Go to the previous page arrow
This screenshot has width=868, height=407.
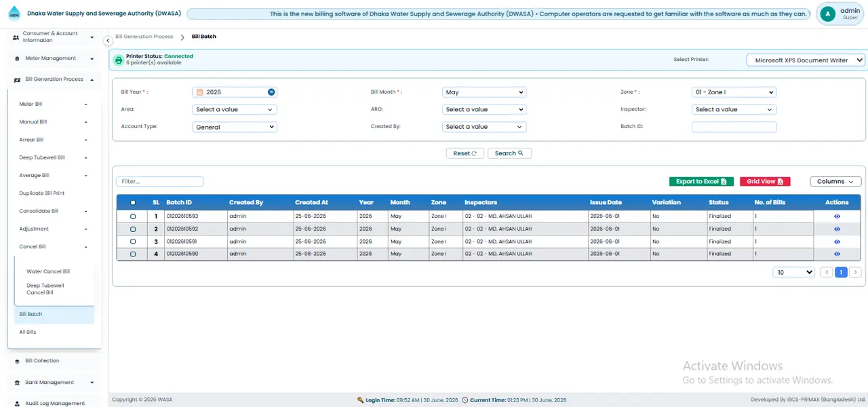tap(826, 272)
